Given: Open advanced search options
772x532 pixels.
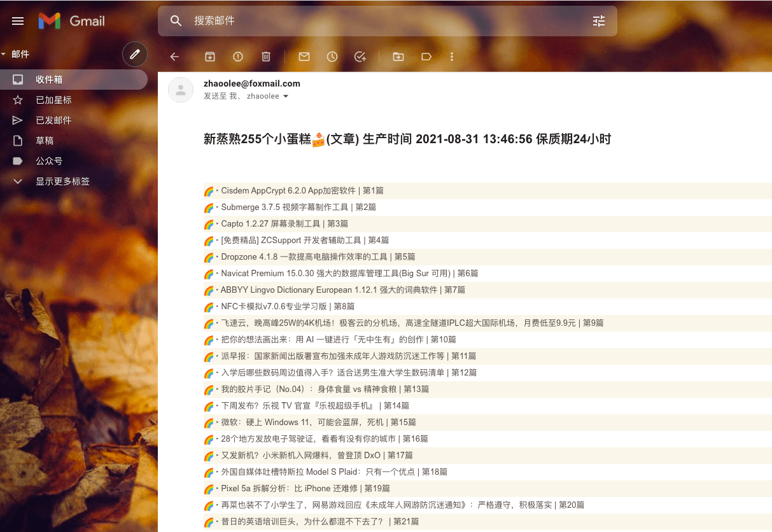Looking at the screenshot, I should click(598, 20).
